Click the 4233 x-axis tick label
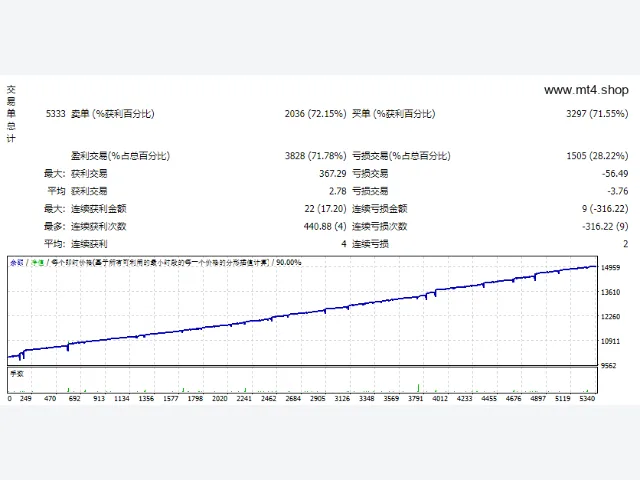 [x=464, y=398]
